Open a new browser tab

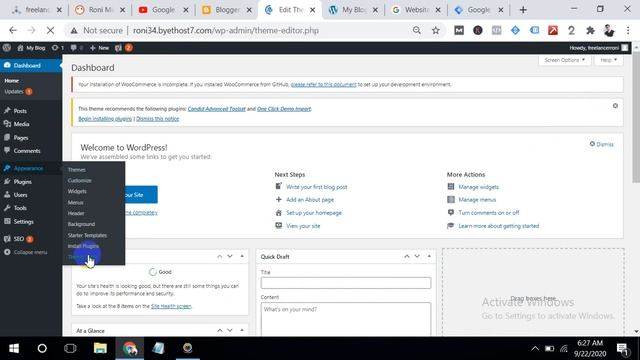coord(523,10)
